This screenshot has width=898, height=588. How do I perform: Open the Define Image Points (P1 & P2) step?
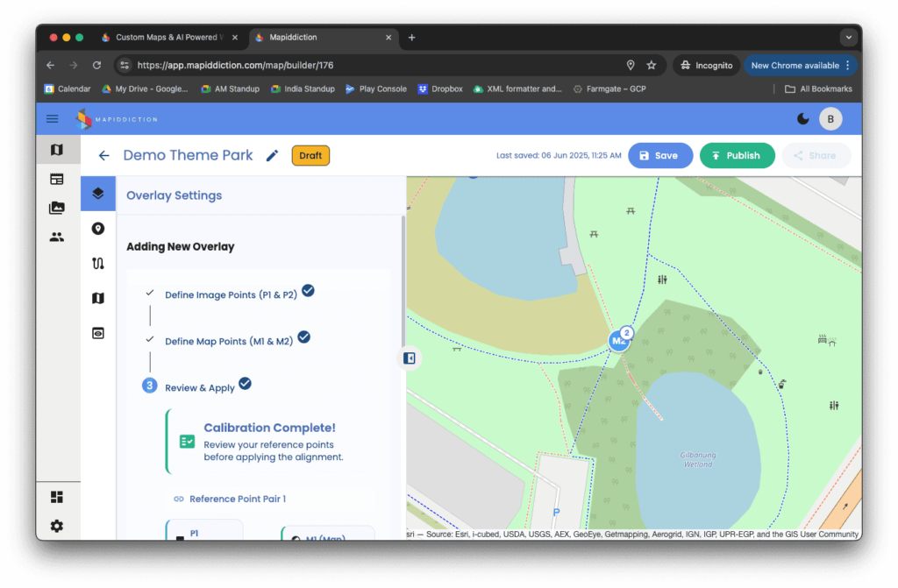(x=231, y=294)
